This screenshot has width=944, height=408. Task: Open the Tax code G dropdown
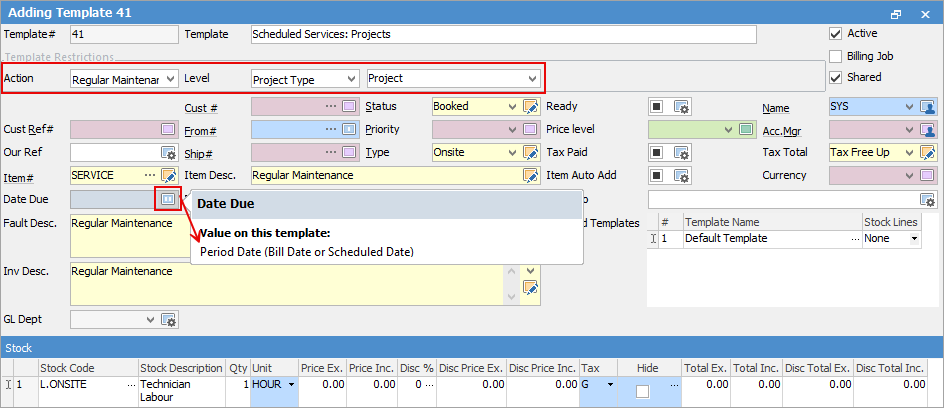[610, 385]
